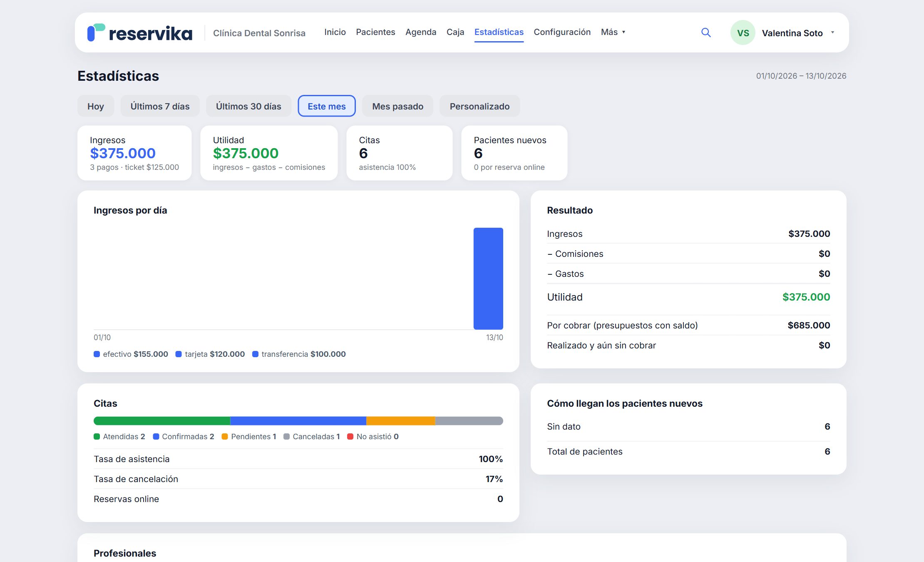Click the Atendidas green legend dot

click(x=97, y=437)
